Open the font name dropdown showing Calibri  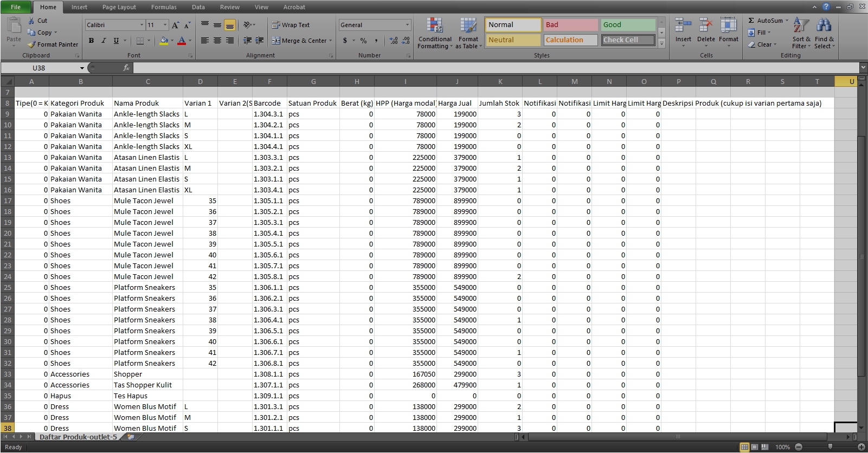tap(142, 25)
